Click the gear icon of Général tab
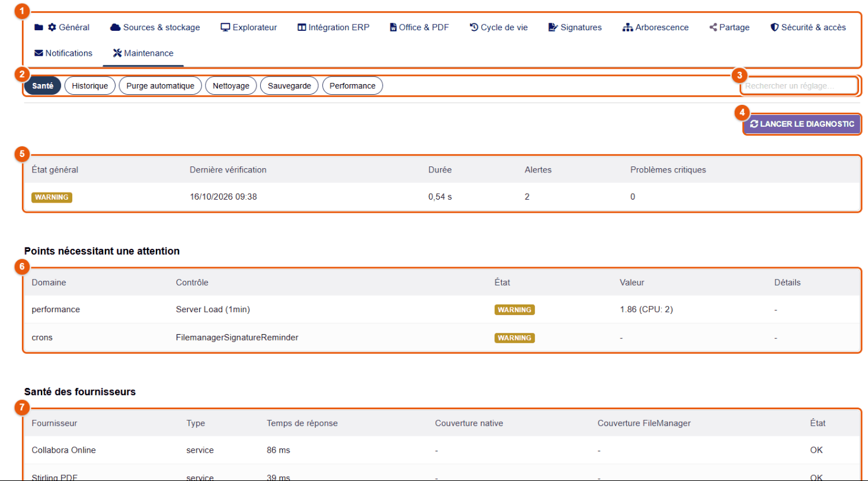868x481 pixels. point(52,27)
